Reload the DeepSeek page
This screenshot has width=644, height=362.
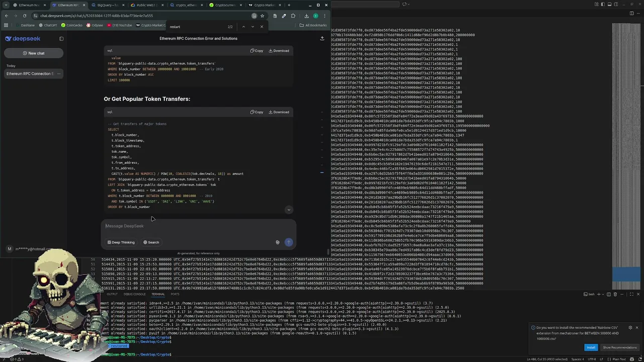(x=25, y=16)
